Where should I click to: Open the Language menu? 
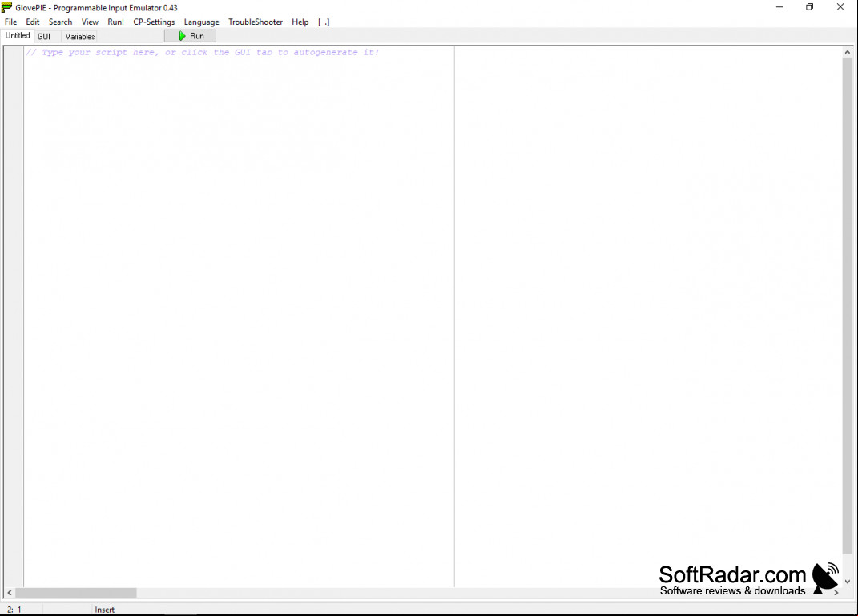tap(201, 22)
